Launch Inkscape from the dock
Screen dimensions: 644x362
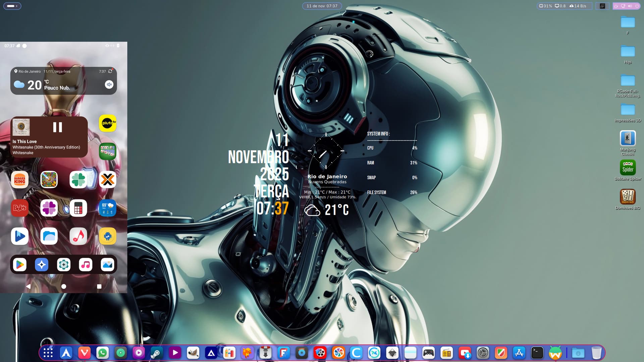(x=392, y=353)
